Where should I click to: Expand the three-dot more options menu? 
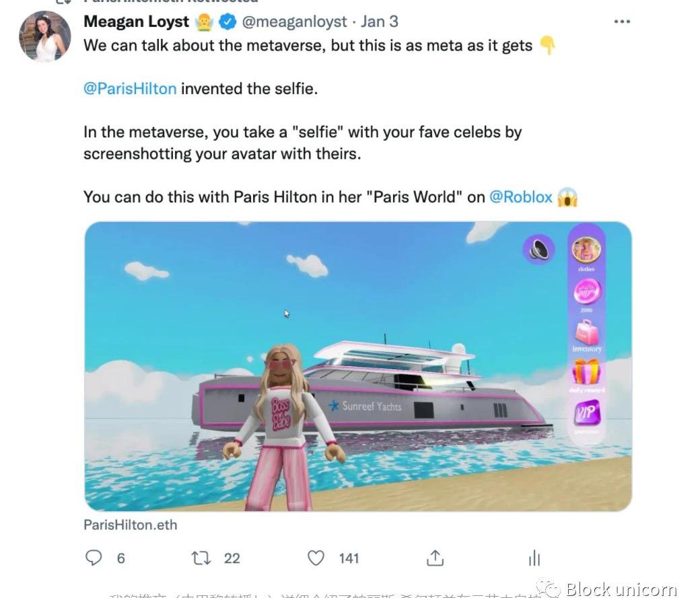pyautogui.click(x=622, y=22)
